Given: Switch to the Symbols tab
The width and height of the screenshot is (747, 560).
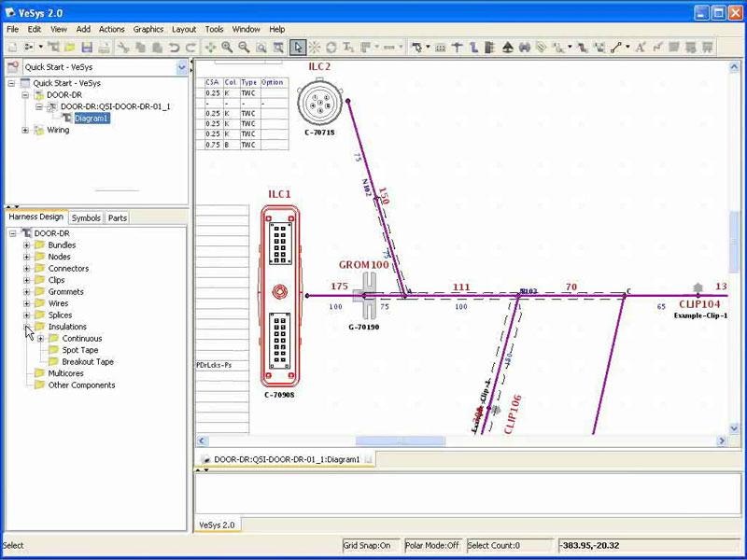Looking at the screenshot, I should pyautogui.click(x=86, y=217).
